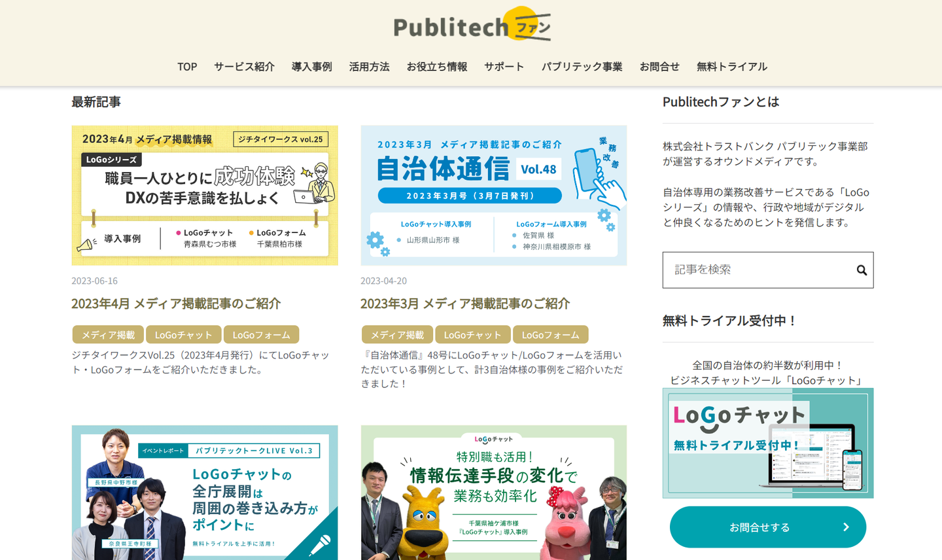The image size is (942, 560).
Task: Click the paragraph beginning 株式会社トラストバンク
Action: (x=765, y=154)
